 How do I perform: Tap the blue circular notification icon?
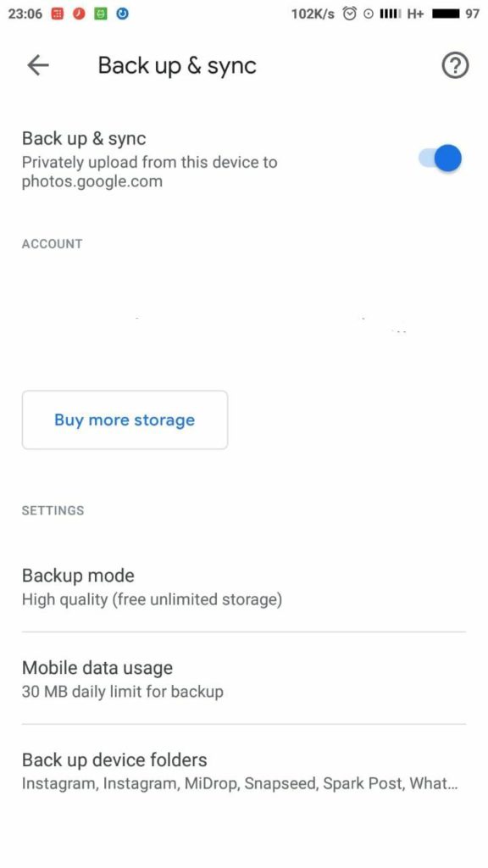123,14
